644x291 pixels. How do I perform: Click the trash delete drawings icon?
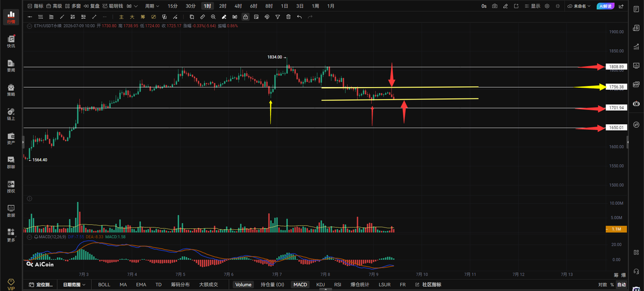point(288,17)
